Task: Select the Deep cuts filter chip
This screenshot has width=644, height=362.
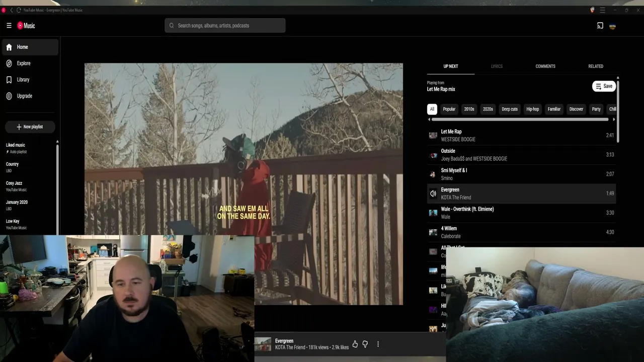Action: click(x=509, y=109)
